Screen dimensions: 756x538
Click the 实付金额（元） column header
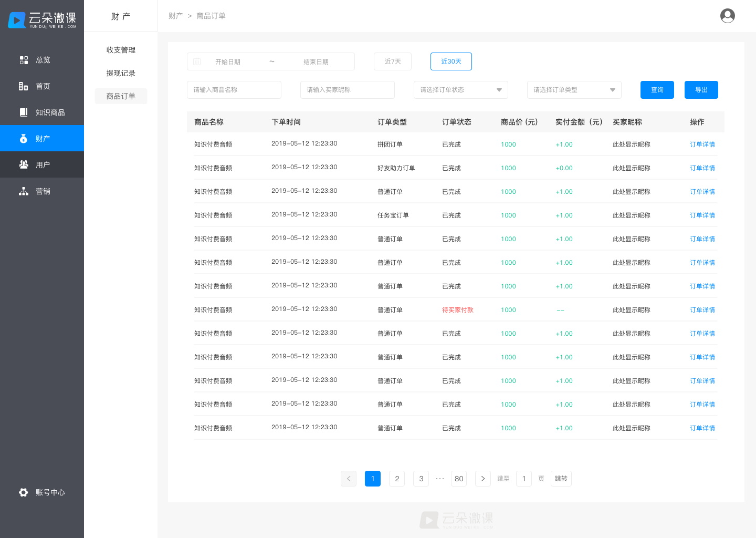point(579,122)
